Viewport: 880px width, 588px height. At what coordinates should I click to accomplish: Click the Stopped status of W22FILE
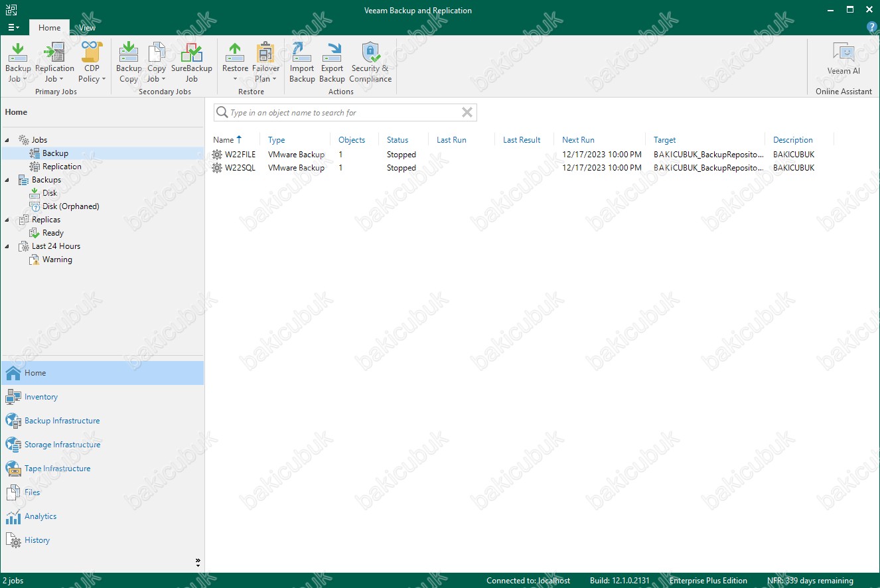pos(402,155)
